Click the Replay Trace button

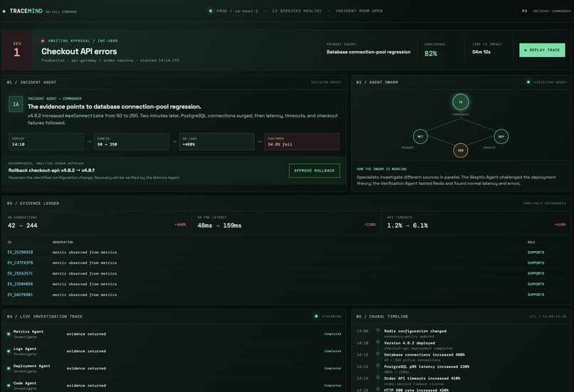tap(542, 50)
